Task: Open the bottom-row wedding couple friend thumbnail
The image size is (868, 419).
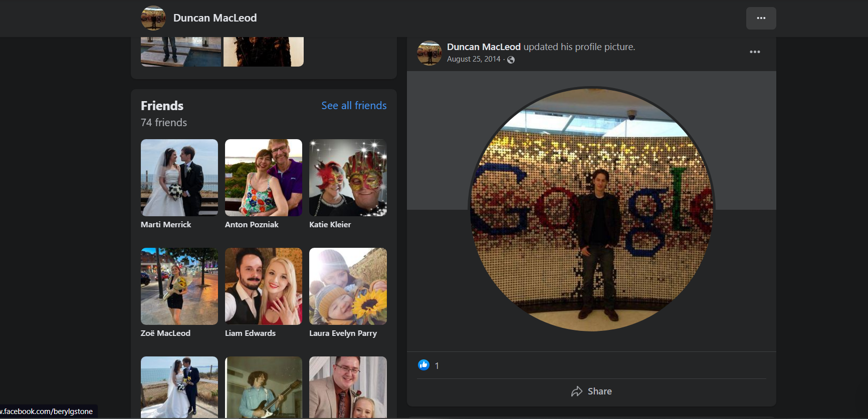Action: pyautogui.click(x=179, y=387)
